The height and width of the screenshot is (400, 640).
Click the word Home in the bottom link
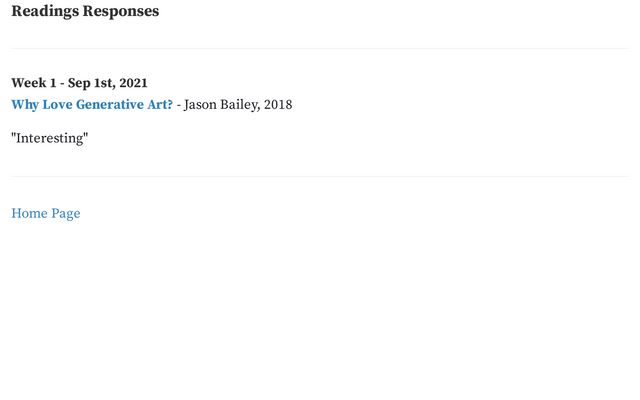29,213
